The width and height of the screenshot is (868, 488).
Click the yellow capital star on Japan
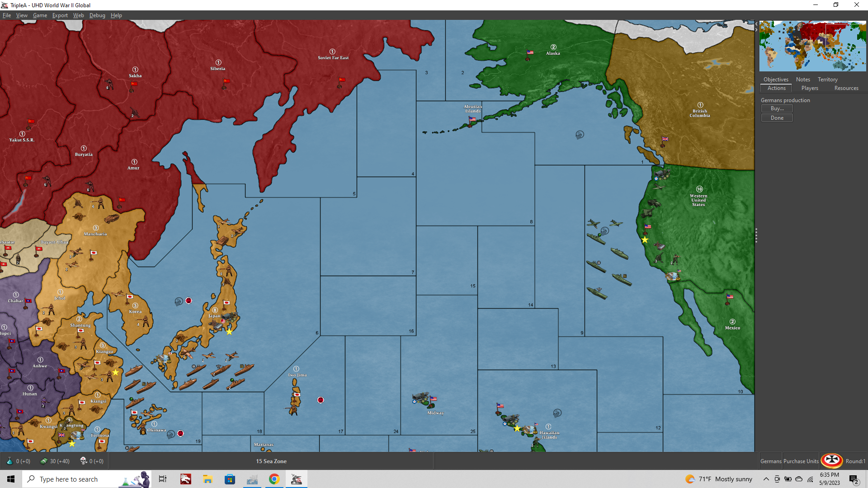pos(229,332)
